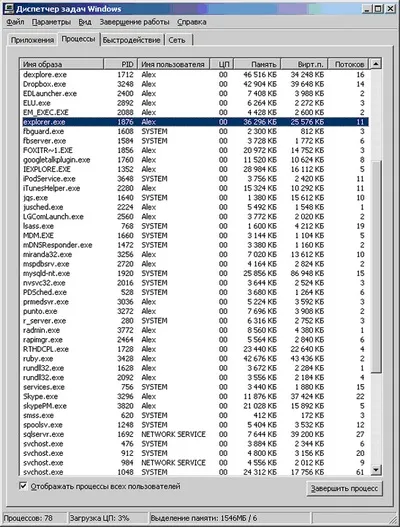Screen dimensions: 400x527
Task: Select the miranda32.exe process
Action: (x=194, y=254)
